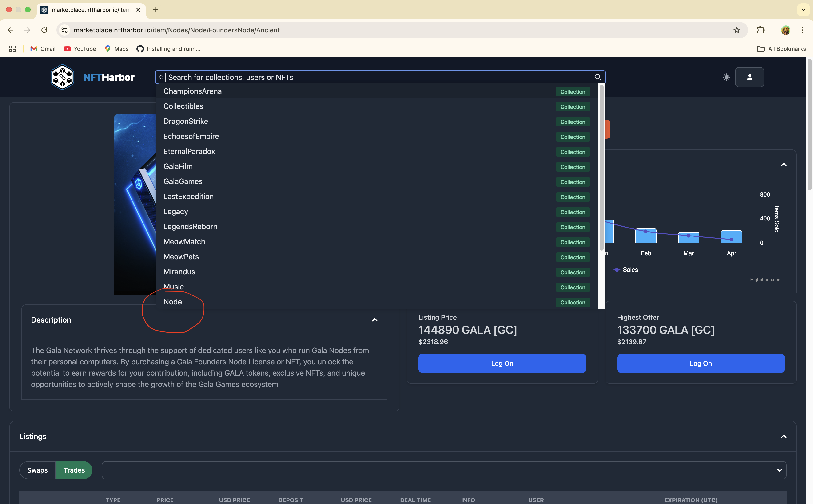Log On under Listing Price
The image size is (813, 504).
pos(502,363)
